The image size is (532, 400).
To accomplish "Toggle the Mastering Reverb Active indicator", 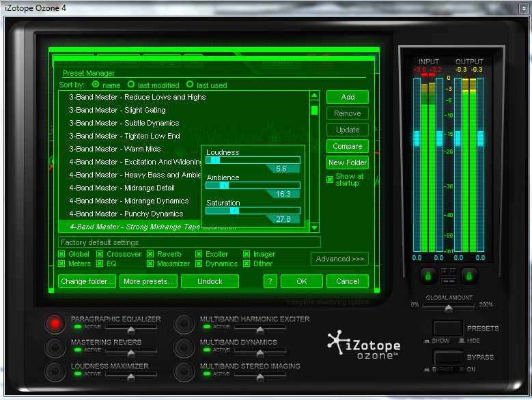I will click(x=78, y=350).
